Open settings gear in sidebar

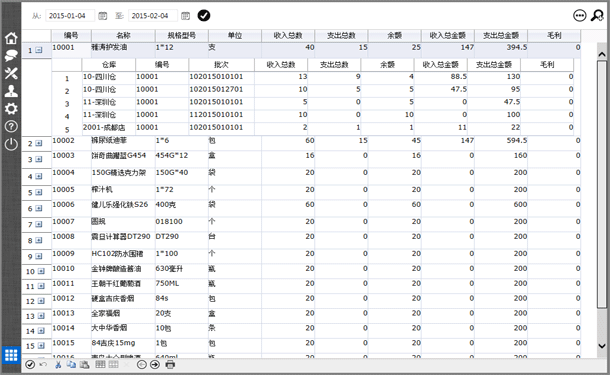pyautogui.click(x=11, y=109)
